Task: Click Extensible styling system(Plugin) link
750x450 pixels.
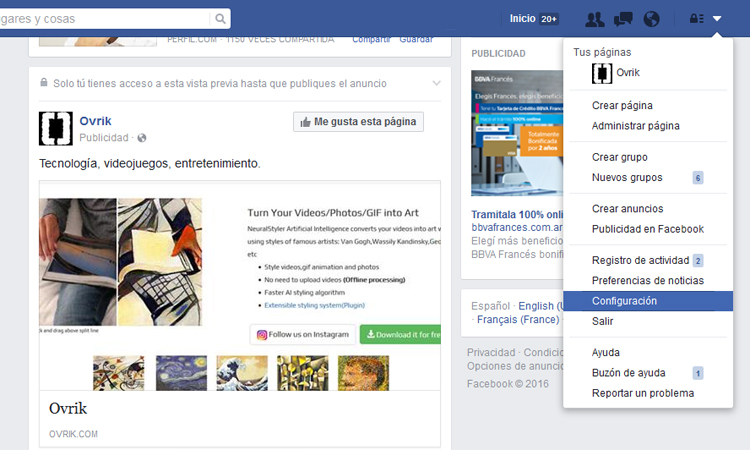Action: [314, 305]
